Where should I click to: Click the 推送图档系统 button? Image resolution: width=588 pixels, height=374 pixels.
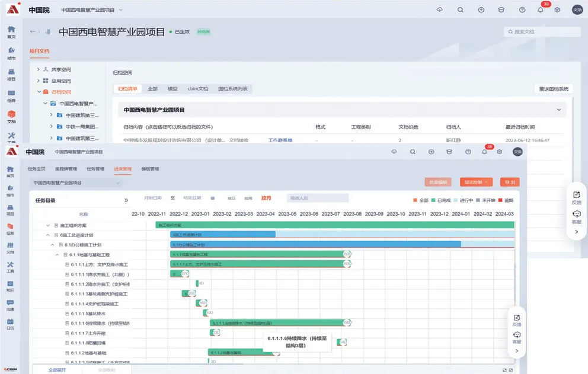pos(554,89)
